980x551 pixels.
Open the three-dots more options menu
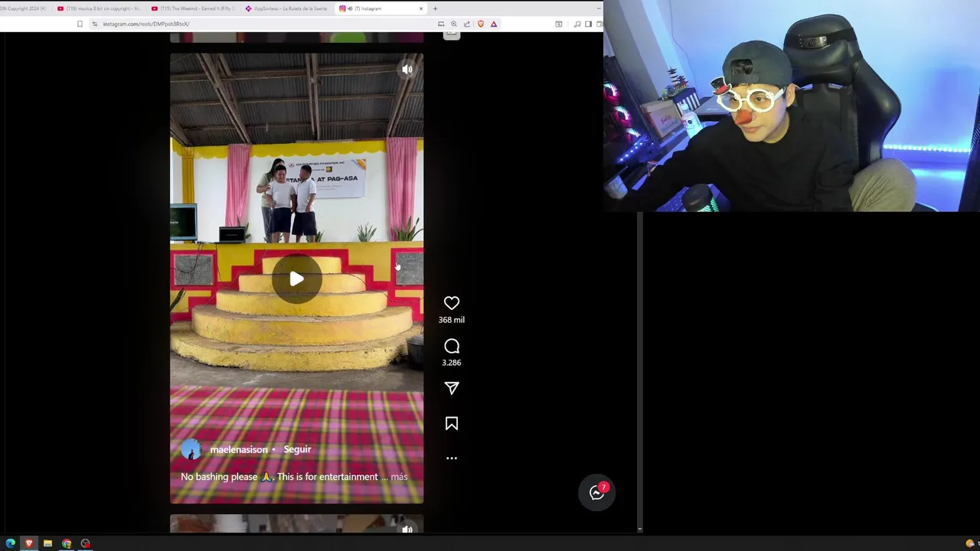click(x=452, y=458)
